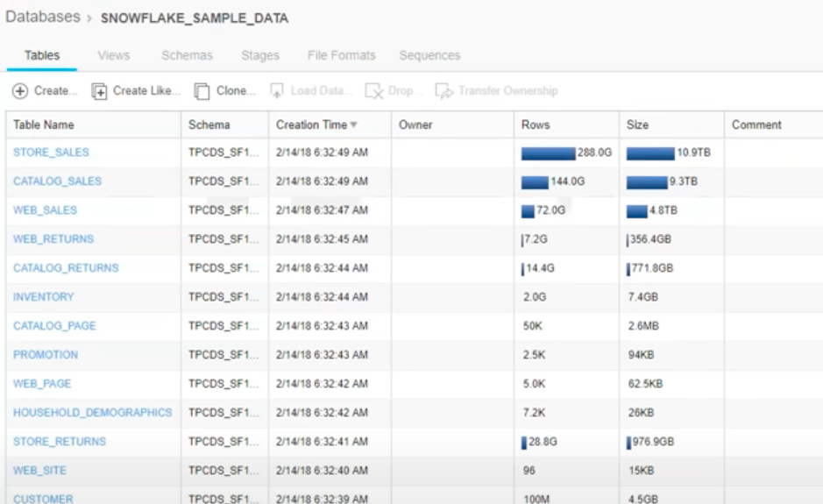Sort by Size column header
Viewport: 823px width, 504px height.
[x=637, y=125]
